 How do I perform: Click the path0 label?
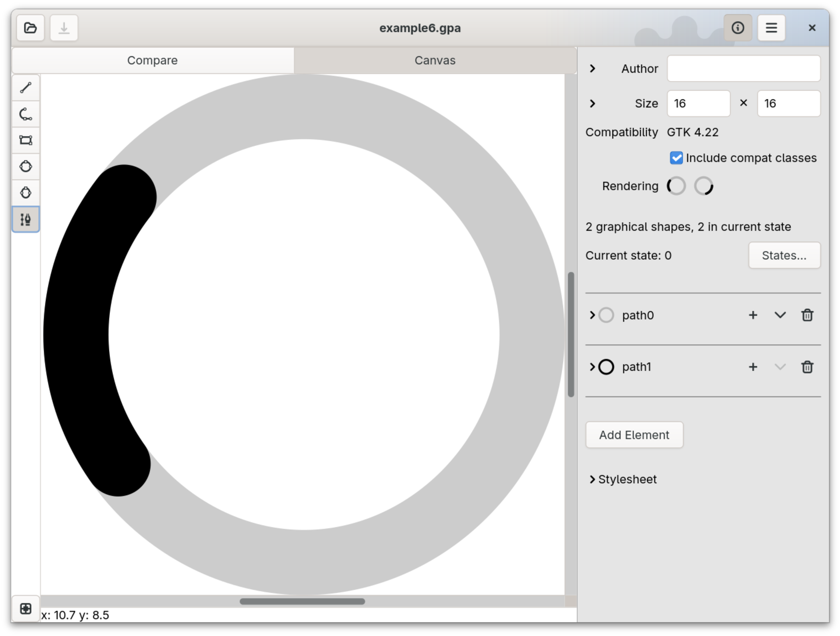[638, 315]
